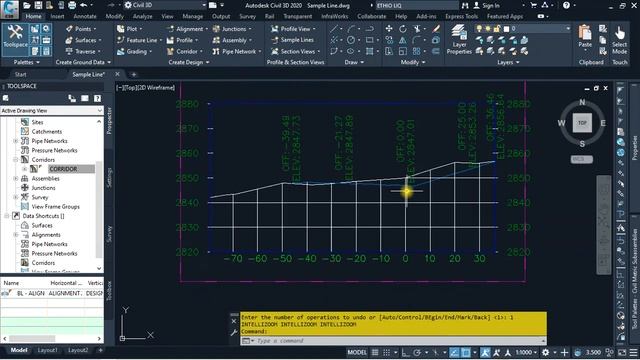Open the Workspace Switching gear in status bar

point(546,352)
